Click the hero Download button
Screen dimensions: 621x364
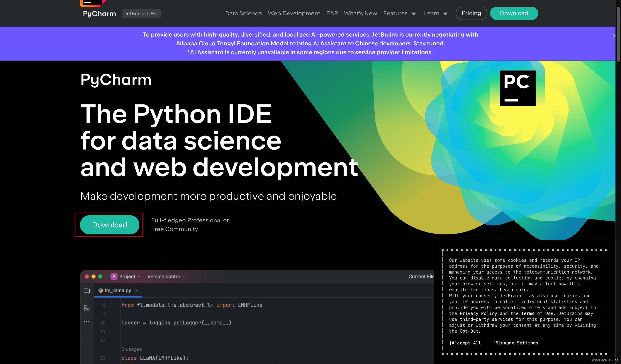110,225
